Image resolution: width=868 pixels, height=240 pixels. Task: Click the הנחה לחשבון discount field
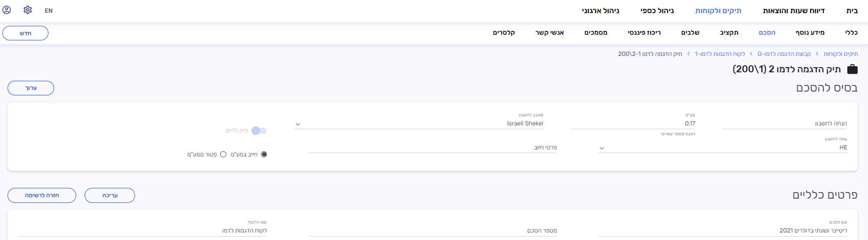click(784, 124)
